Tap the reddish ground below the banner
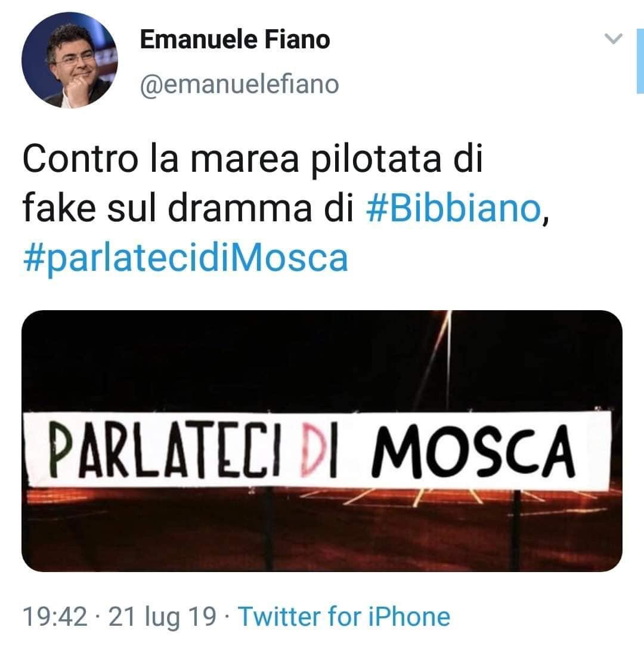The width and height of the screenshot is (644, 652). [322, 532]
